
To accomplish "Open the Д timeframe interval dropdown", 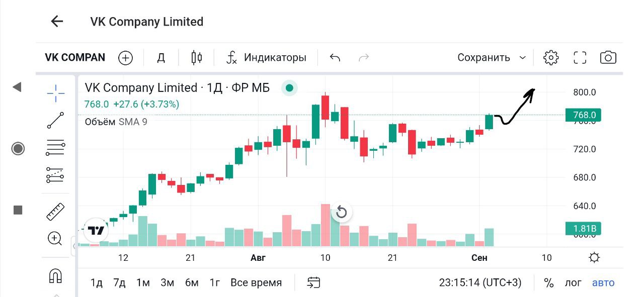I will click(x=161, y=57).
